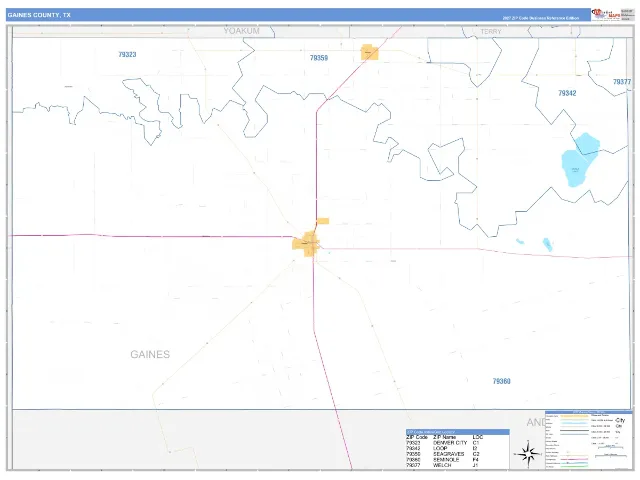Click the ZIP Code Business Reference Edition subtitle

coord(540,18)
